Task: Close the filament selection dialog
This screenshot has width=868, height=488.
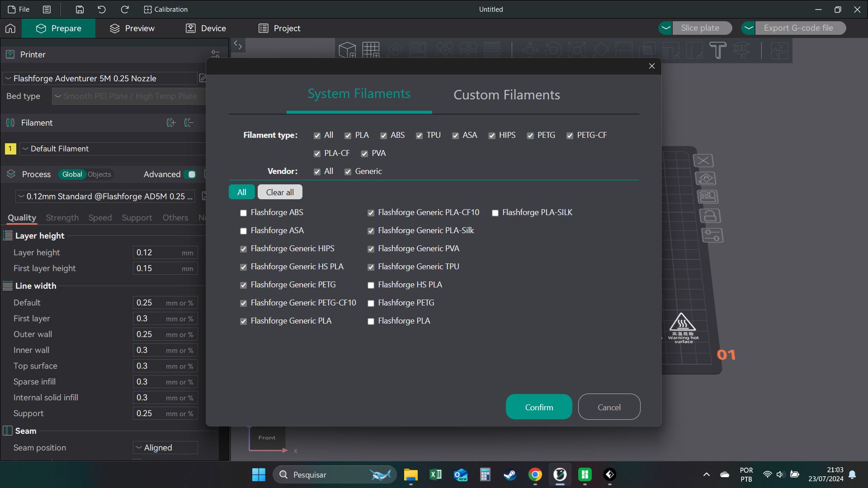Action: 652,66
